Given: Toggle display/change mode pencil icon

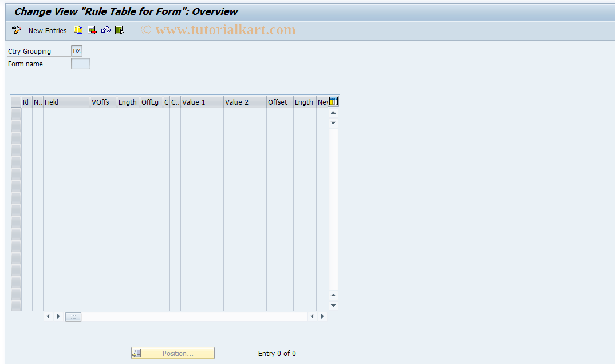Looking at the screenshot, I should pos(17,30).
